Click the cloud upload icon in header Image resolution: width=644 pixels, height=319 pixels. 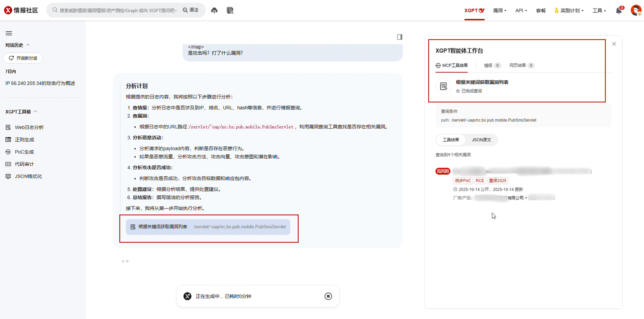coord(214,11)
